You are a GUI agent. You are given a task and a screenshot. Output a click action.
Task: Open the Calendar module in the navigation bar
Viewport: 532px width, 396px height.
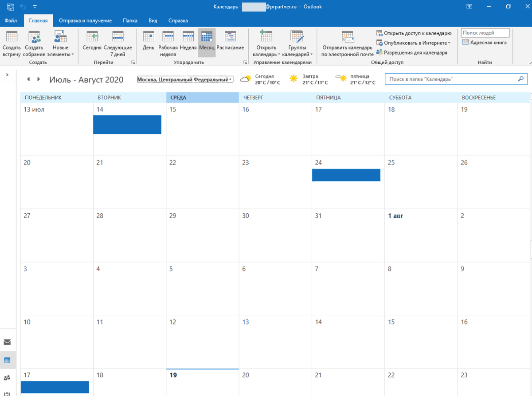(x=7, y=360)
